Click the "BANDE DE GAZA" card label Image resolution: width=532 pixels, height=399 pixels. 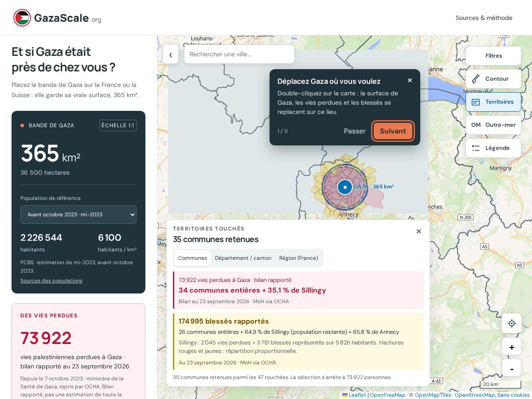(51, 125)
